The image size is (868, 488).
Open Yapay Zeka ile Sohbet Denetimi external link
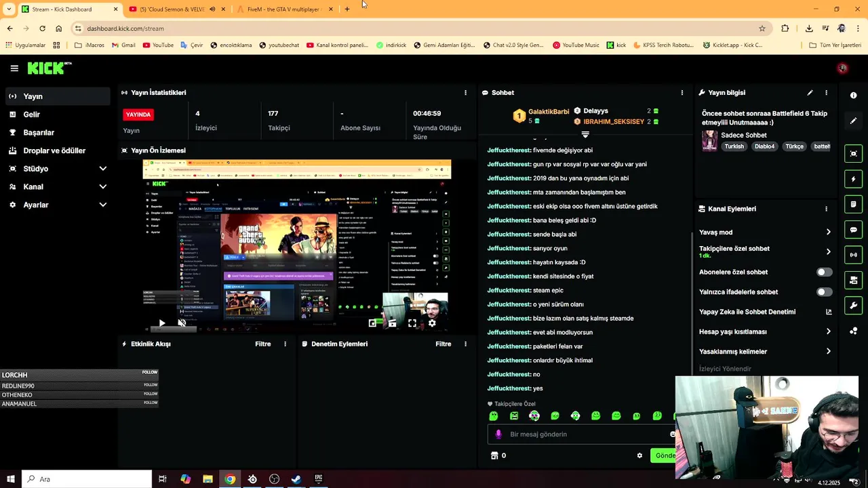click(x=828, y=312)
